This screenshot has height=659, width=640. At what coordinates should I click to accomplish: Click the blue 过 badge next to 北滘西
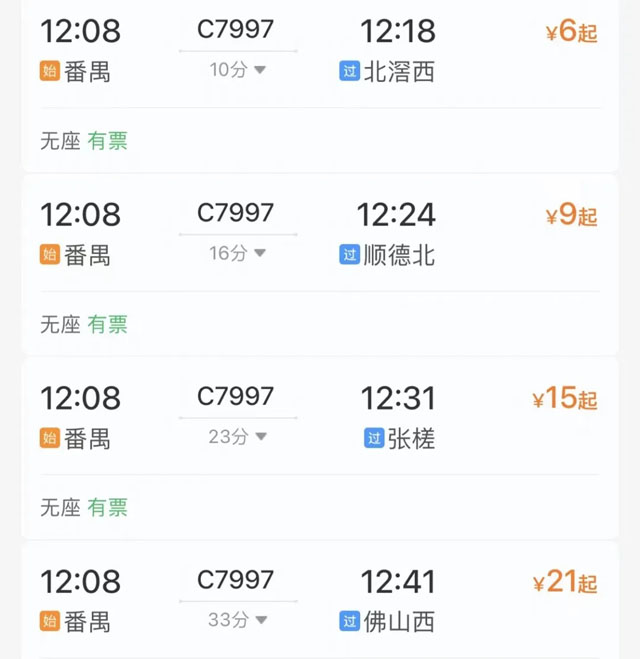349,72
